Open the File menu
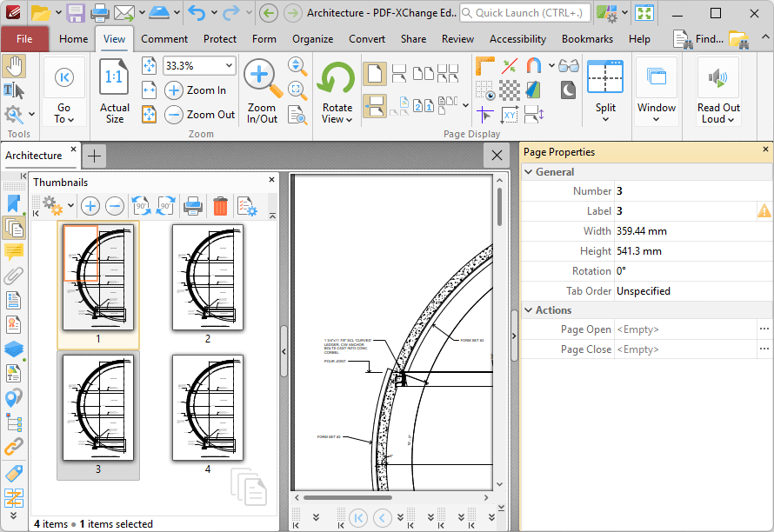774x532 pixels. (x=24, y=39)
